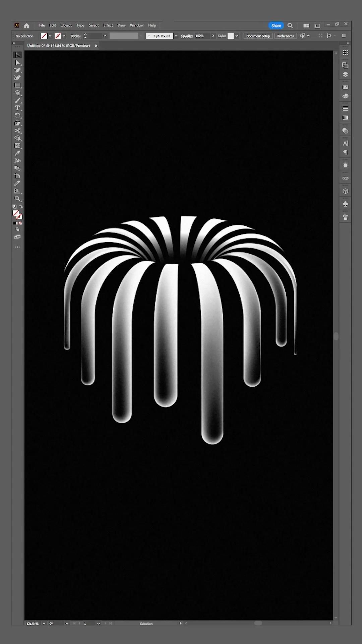Open the File menu

[42, 25]
